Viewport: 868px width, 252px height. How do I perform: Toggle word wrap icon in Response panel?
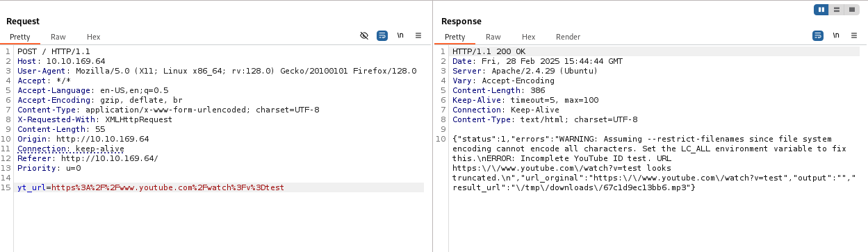(818, 35)
